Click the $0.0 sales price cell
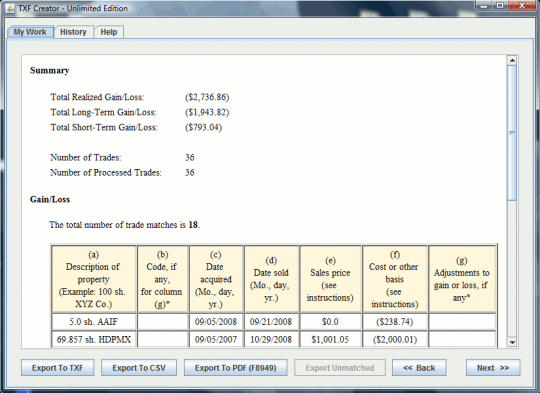This screenshot has width=540, height=393. tap(330, 322)
